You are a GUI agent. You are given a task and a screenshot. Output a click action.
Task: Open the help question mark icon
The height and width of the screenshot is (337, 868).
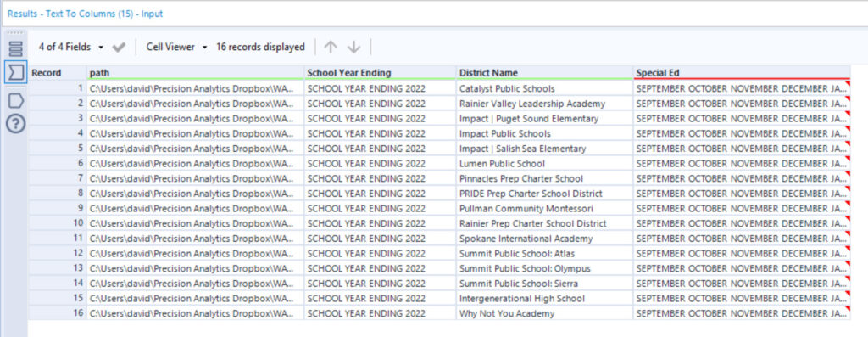click(15, 124)
